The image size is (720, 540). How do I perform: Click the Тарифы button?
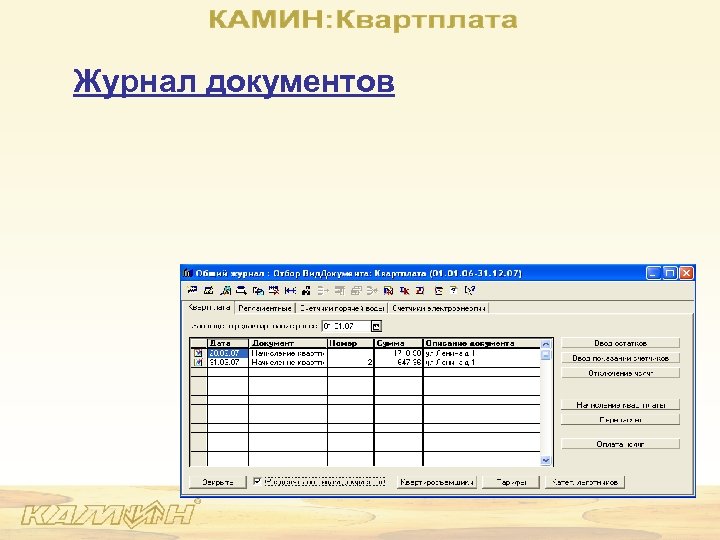point(511,482)
